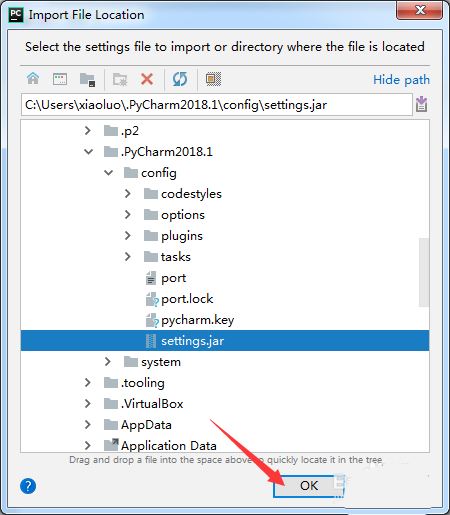Click the Desktop directory toolbar icon
Image resolution: width=450 pixels, height=515 pixels.
[60, 79]
